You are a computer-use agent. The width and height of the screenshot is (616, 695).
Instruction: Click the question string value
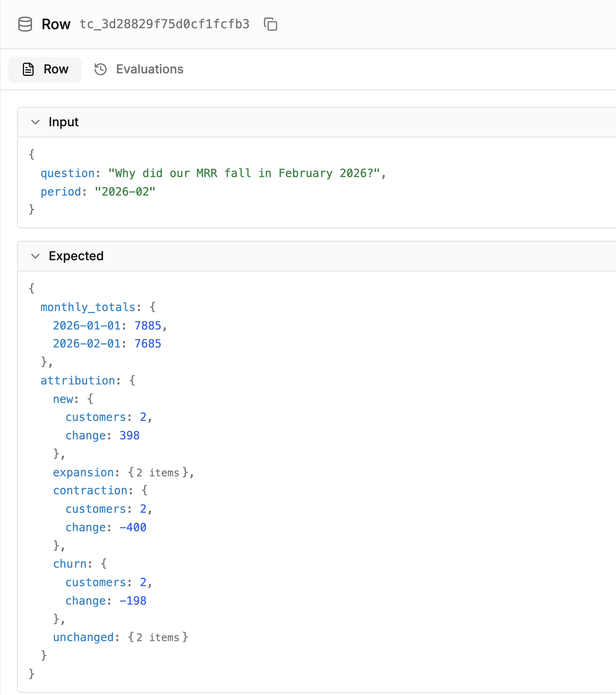tap(244, 173)
